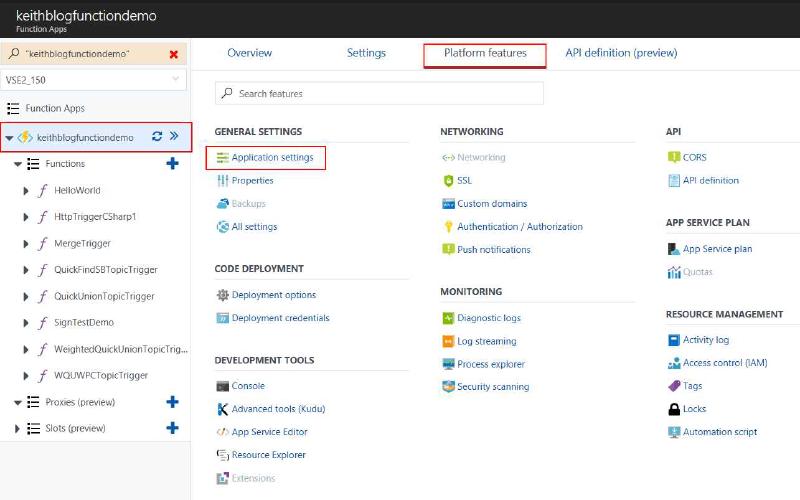Open the Console tool icon

point(223,386)
